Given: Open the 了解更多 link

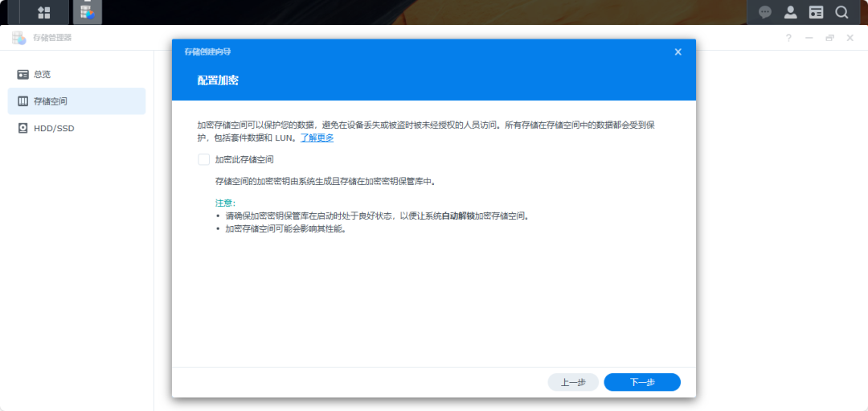Looking at the screenshot, I should 317,138.
